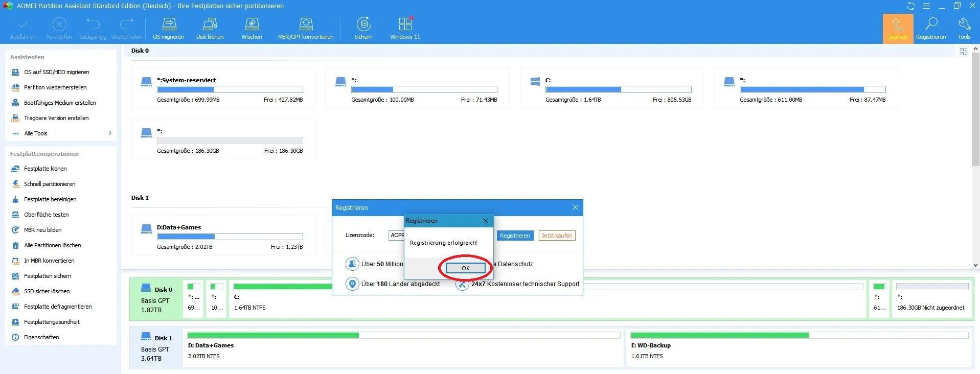The height and width of the screenshot is (374, 980).
Task: Open the Tools toolbar menu
Action: (964, 29)
